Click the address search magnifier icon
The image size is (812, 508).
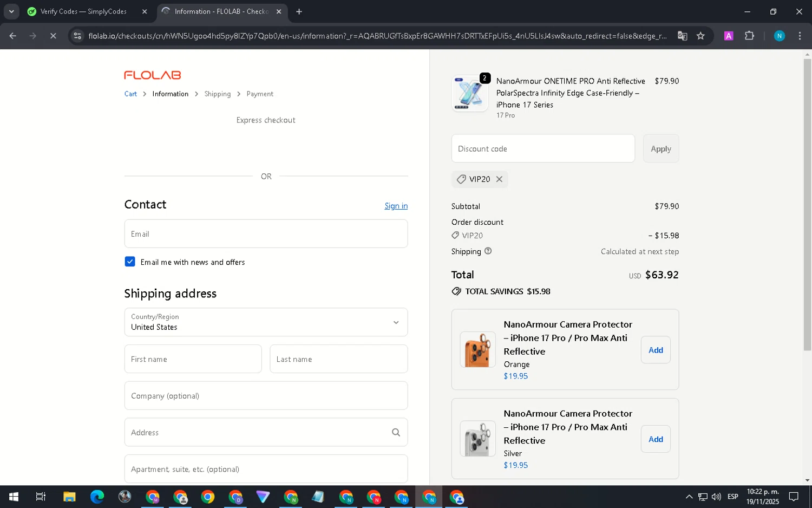point(396,432)
